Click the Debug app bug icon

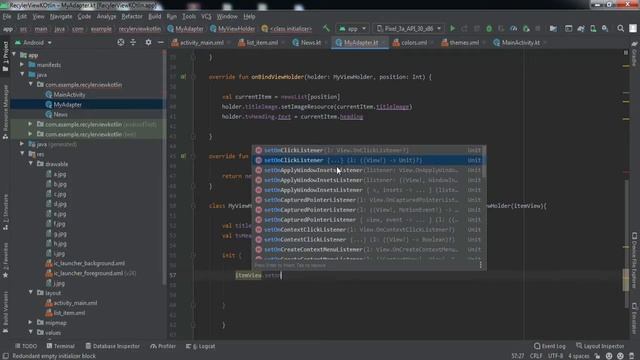point(489,29)
